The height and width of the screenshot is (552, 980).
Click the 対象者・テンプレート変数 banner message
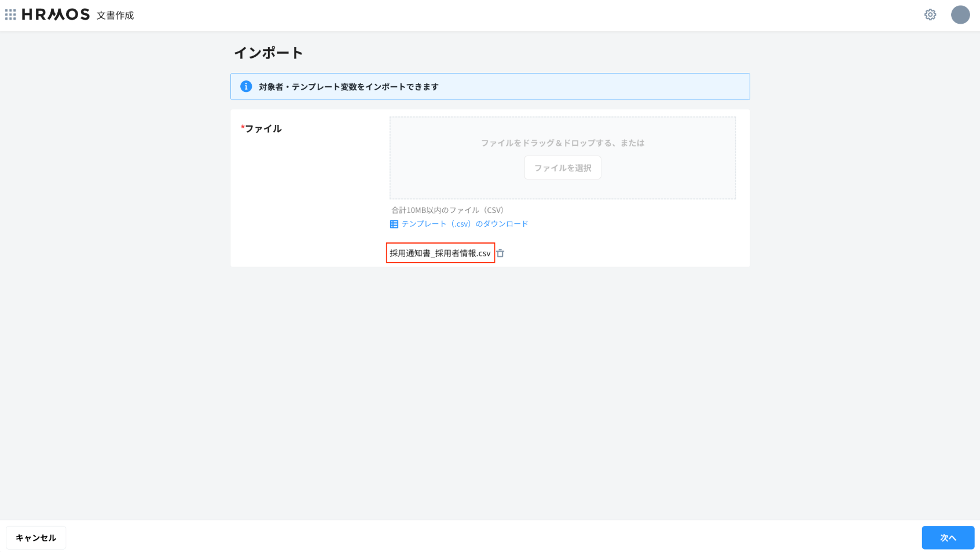click(348, 87)
